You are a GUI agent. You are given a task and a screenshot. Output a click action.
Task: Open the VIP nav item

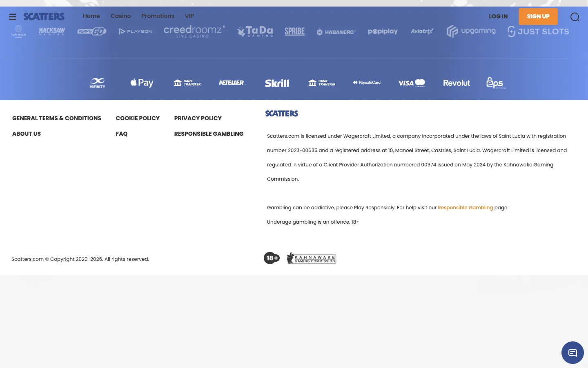189,16
